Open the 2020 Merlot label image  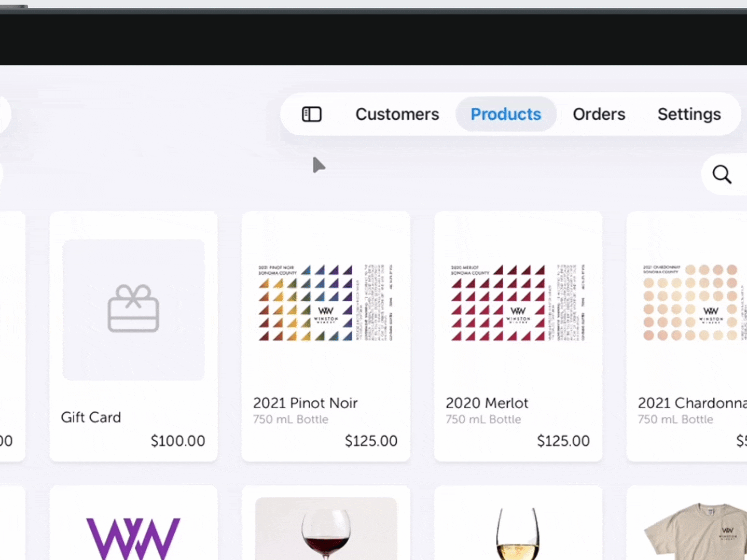pyautogui.click(x=518, y=303)
